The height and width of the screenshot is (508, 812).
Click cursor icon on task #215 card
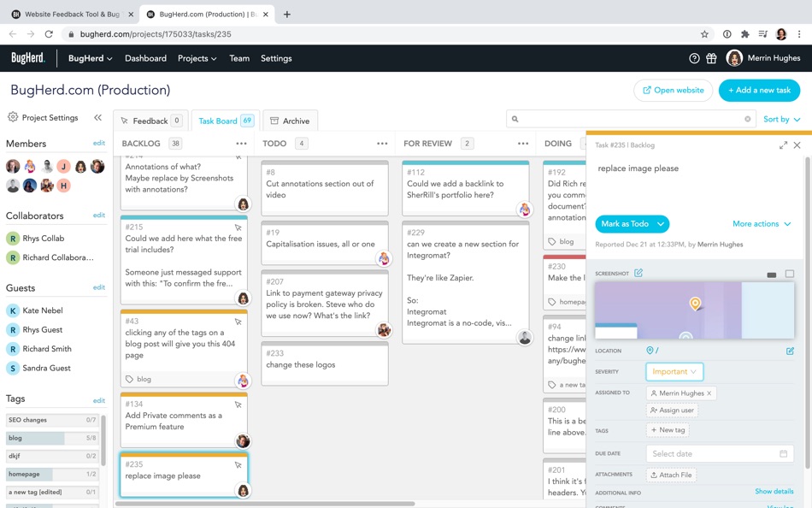[238, 227]
